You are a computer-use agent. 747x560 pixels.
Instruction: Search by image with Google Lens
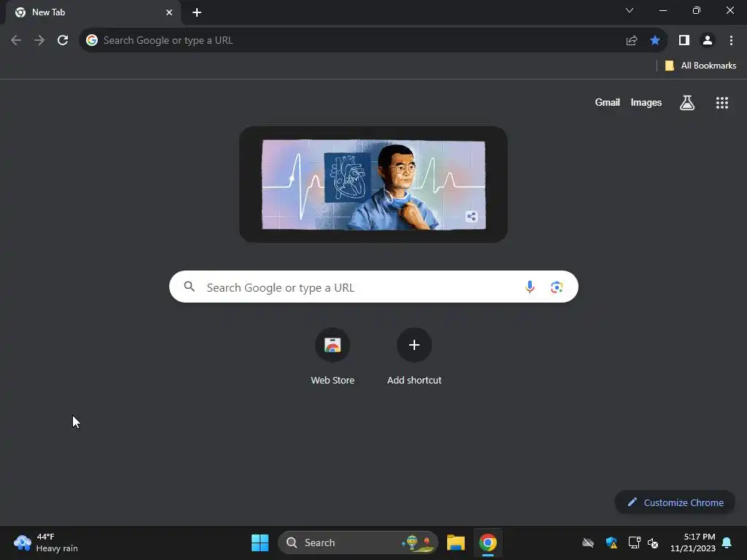(x=557, y=287)
